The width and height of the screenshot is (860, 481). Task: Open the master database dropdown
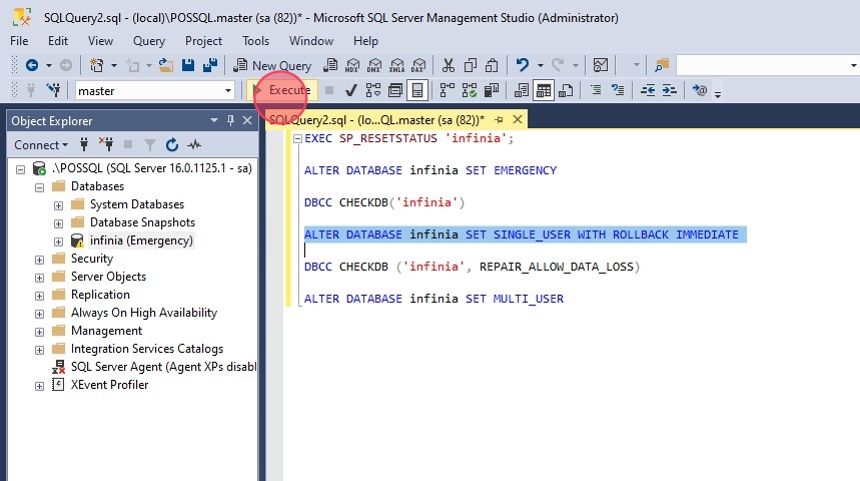click(x=228, y=90)
